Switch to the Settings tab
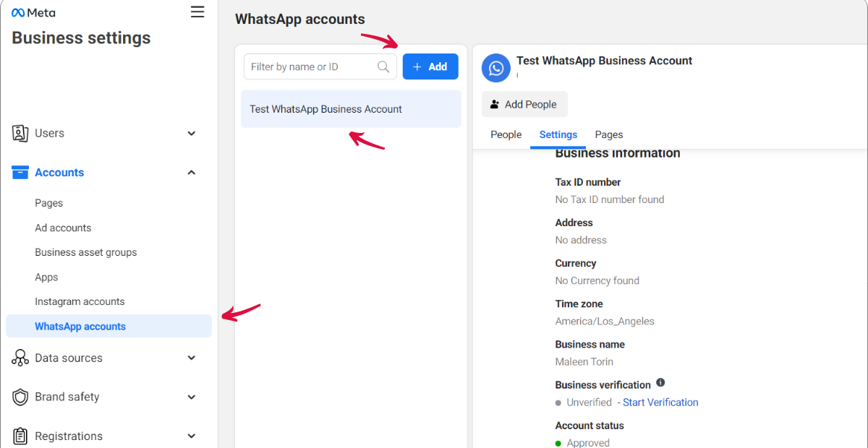Screen dimensions: 868x448 (558, 134)
